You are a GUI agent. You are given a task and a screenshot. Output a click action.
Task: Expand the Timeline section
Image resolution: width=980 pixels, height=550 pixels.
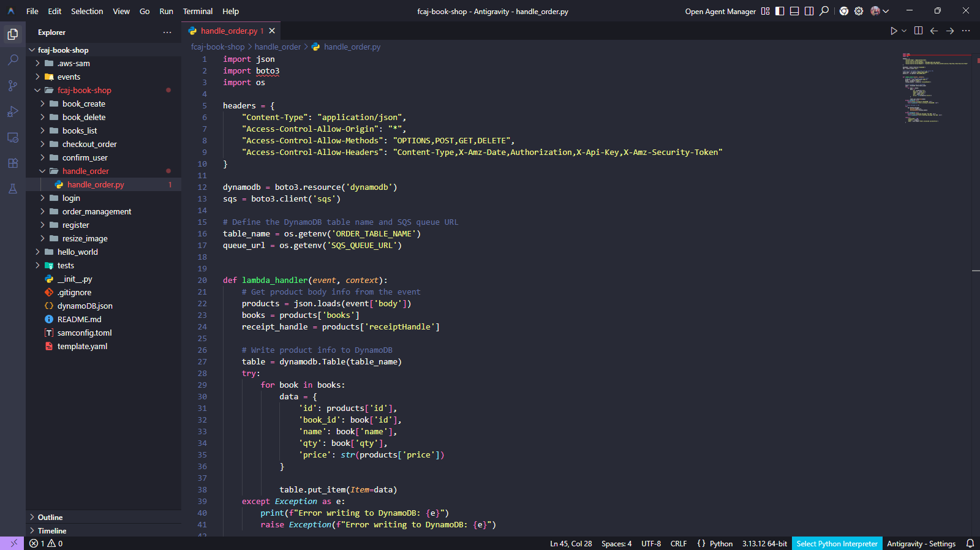tap(104, 531)
